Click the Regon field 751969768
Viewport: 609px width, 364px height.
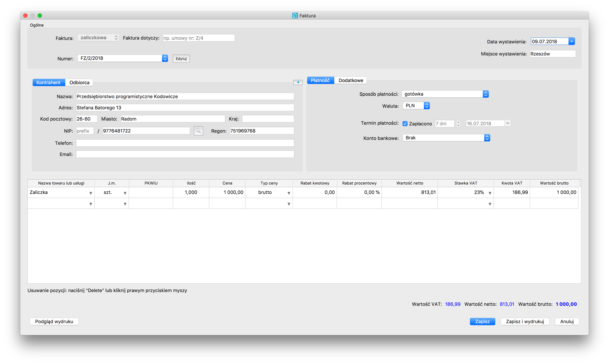pos(262,131)
